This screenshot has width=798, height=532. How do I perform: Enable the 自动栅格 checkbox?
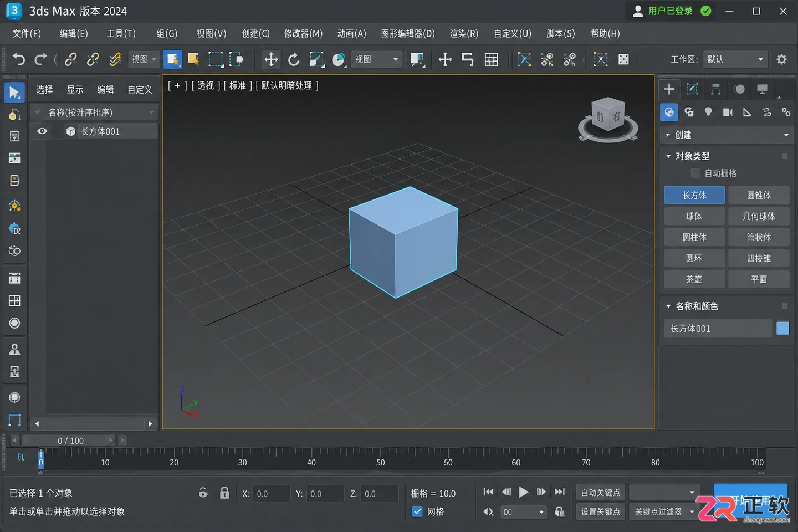(x=695, y=173)
